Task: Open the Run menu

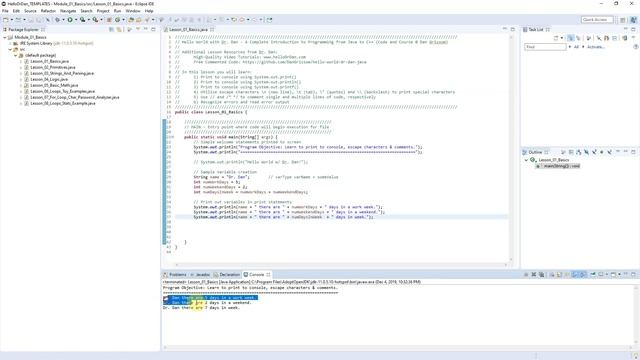Action: point(117,11)
